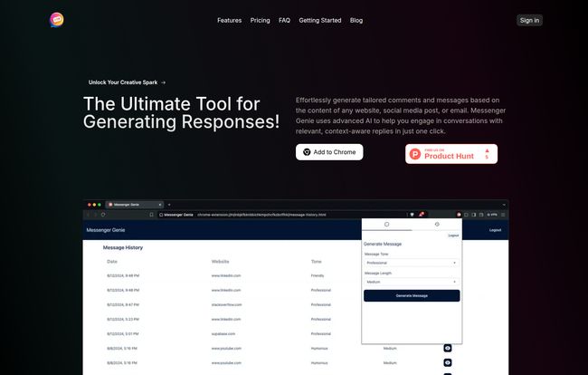The image size is (588, 375).
Task: Click the Chrome icon in Add to Chrome
Action: point(307,152)
